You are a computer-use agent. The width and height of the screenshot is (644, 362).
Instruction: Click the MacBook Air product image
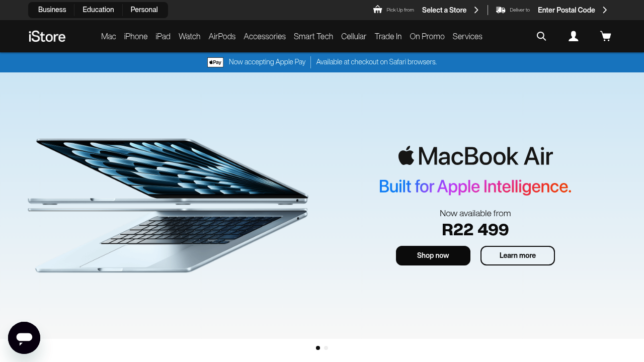[x=168, y=205]
